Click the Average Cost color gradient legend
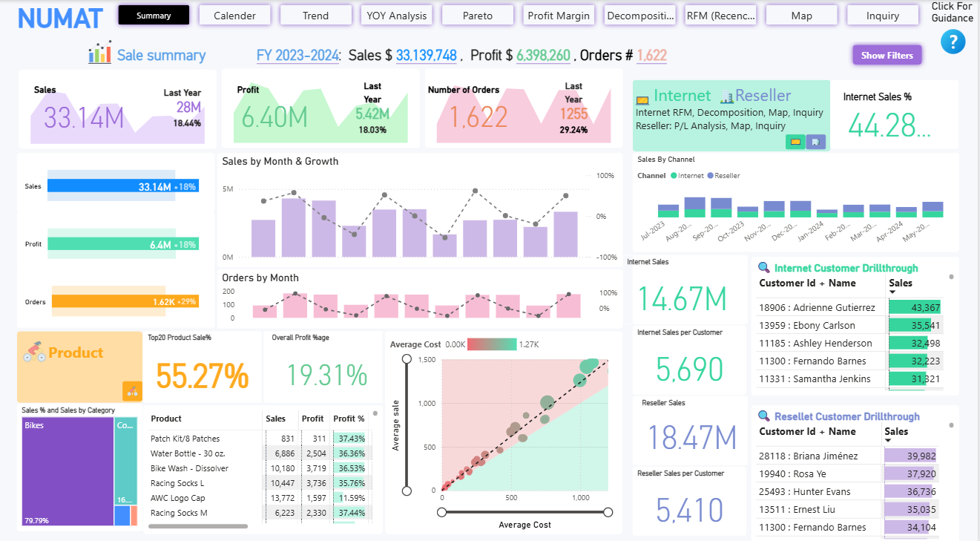 click(491, 344)
